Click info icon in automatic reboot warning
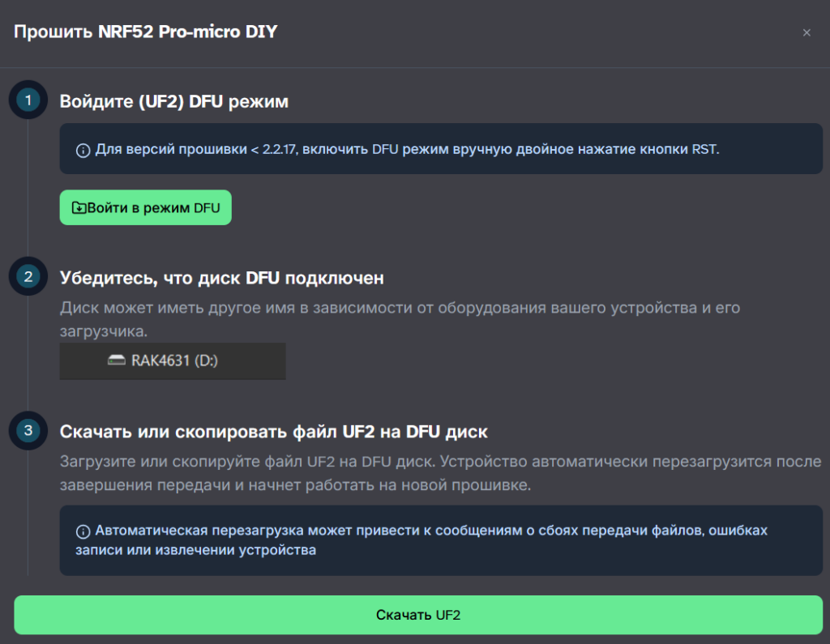 click(83, 532)
